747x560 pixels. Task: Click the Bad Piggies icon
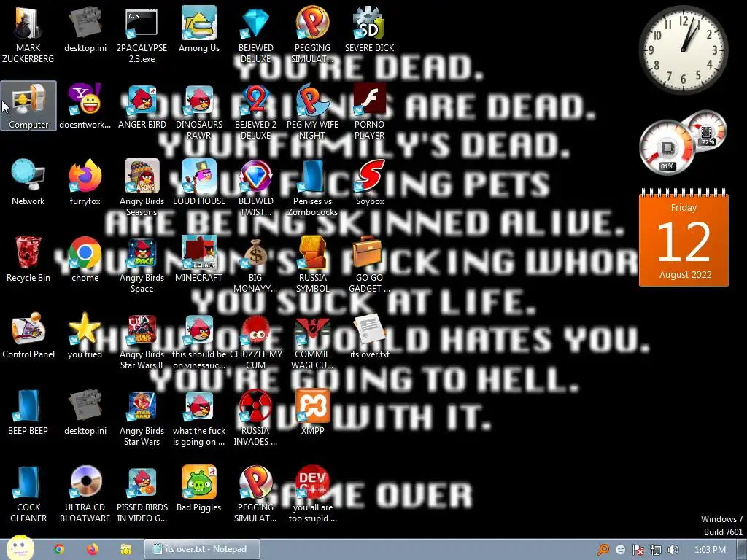(x=198, y=489)
